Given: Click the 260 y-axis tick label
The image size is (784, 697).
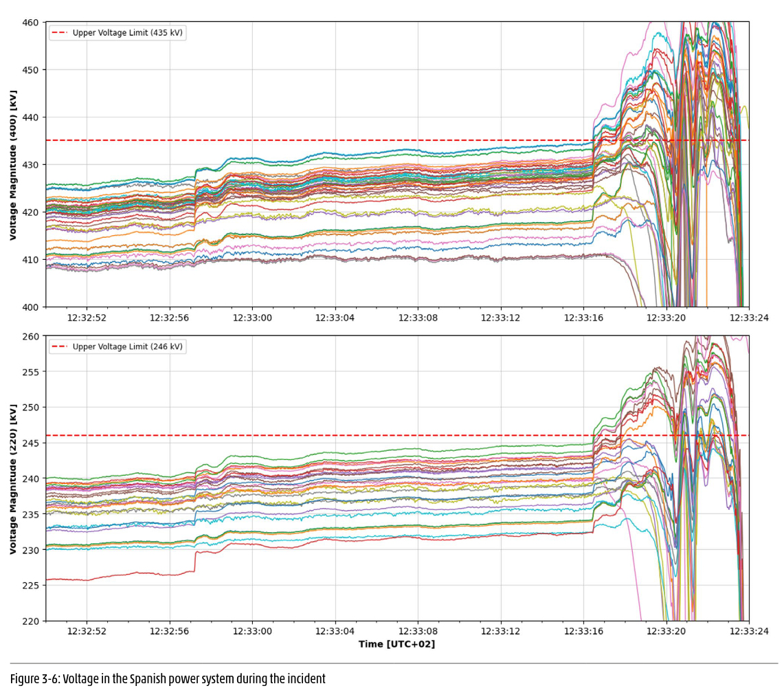Looking at the screenshot, I should (30, 336).
